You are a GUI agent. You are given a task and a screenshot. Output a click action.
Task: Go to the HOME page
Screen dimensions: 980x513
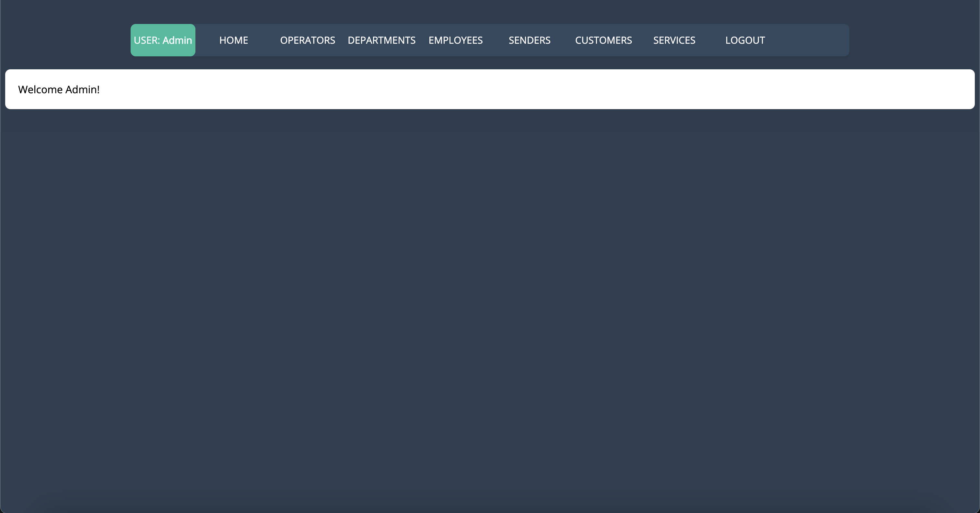tap(234, 40)
